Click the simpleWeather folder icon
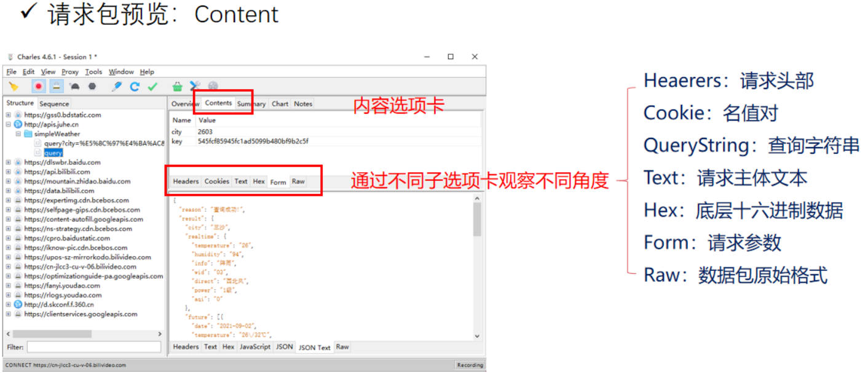Viewport: 868px width, 373px height. click(28, 134)
